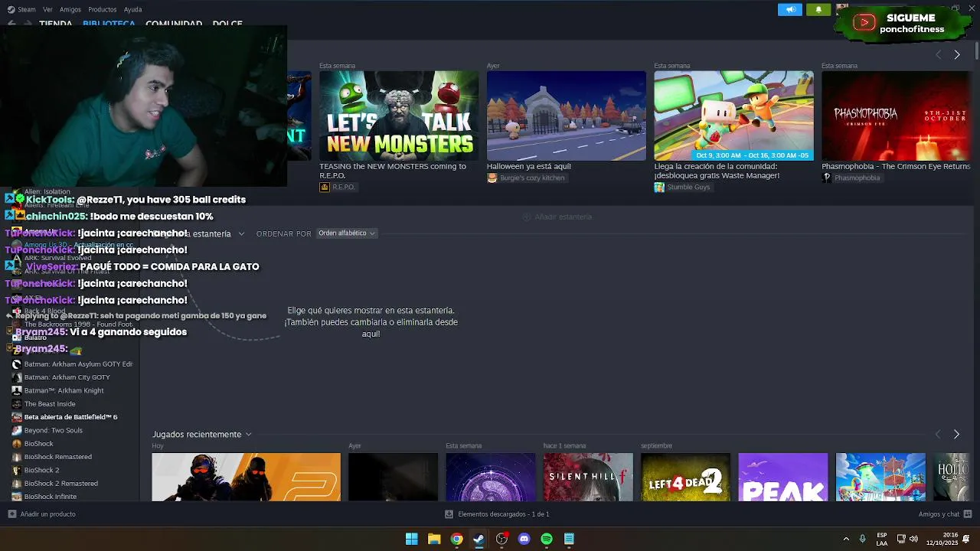Viewport: 980px width, 551px height.
Task: Click the Stumble Guys game link
Action: point(688,187)
